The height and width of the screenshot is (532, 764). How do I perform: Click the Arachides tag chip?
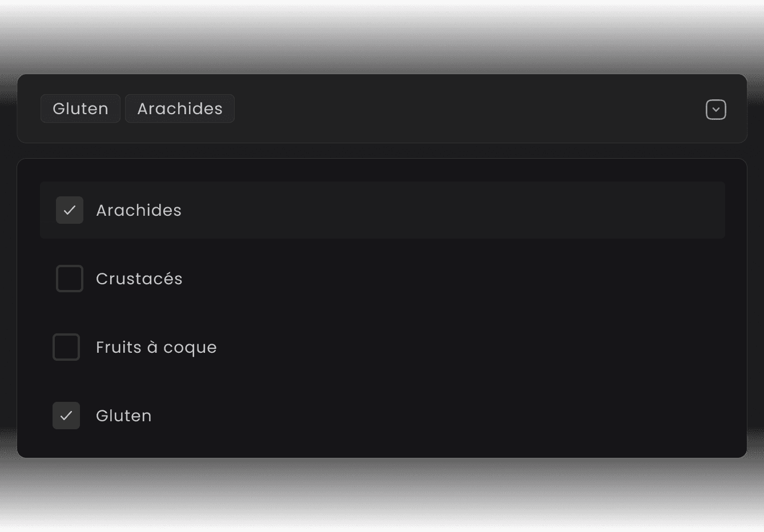[x=179, y=108]
